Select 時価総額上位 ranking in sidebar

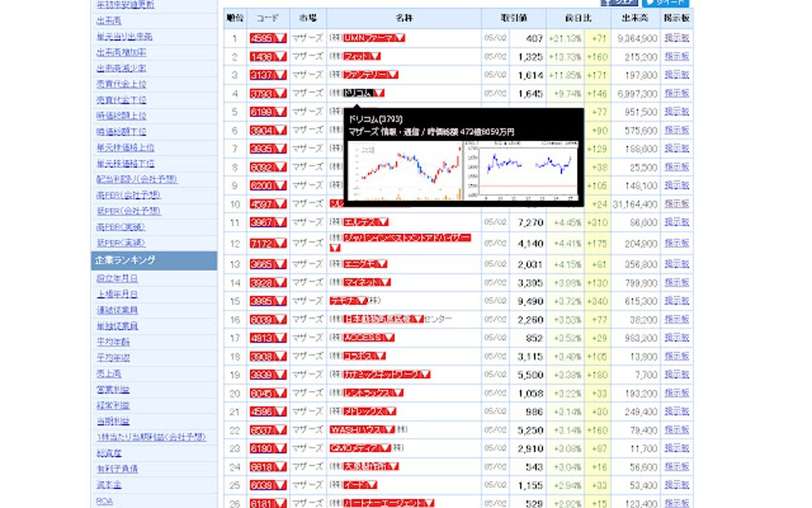coord(121,116)
